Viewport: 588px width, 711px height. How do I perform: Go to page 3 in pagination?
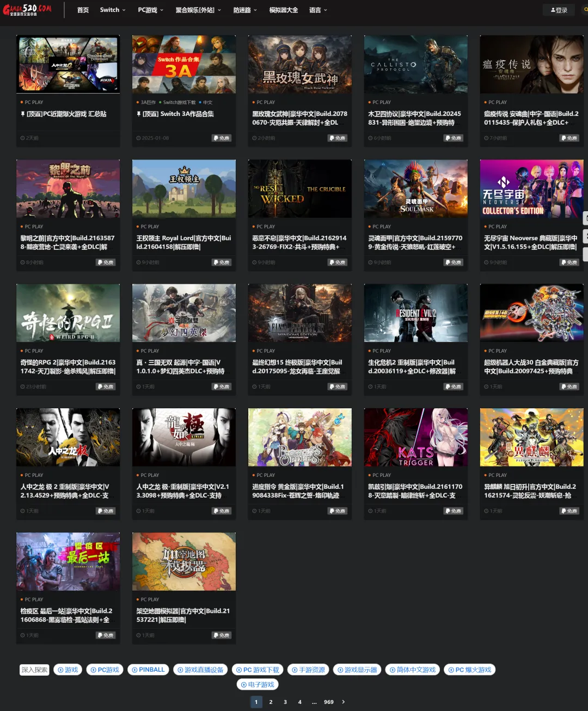pos(285,702)
